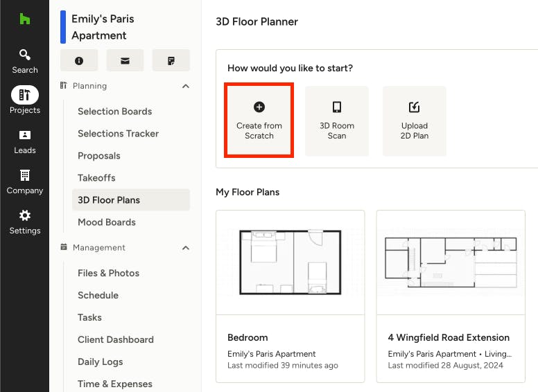Choose Create from Scratch
Screen dimensions: 538x392
[x=259, y=121]
